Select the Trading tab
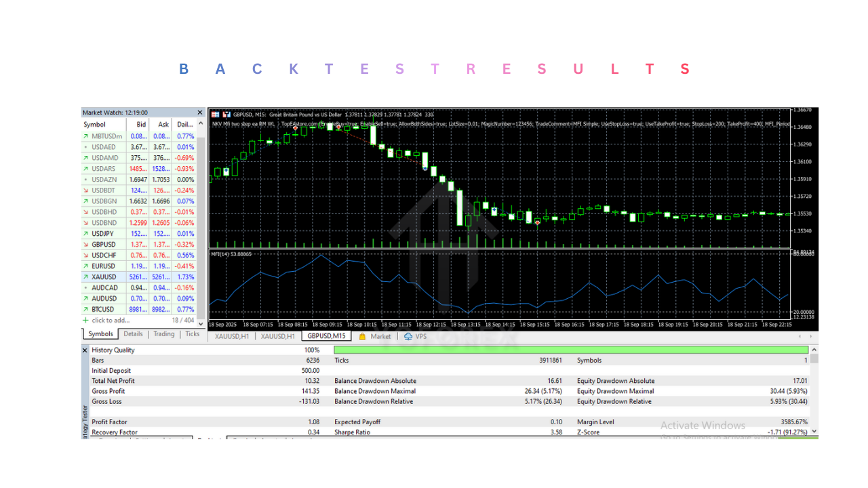Image resolution: width=868 pixels, height=488 pixels. [163, 333]
